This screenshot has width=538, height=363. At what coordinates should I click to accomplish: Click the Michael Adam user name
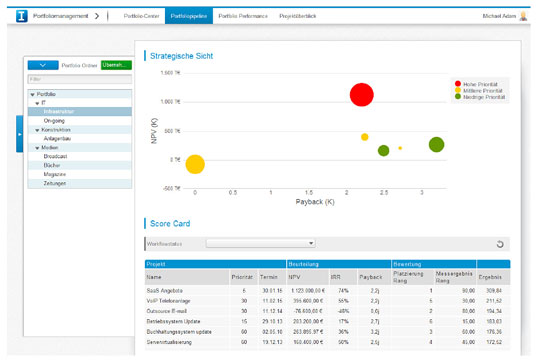pyautogui.click(x=499, y=16)
